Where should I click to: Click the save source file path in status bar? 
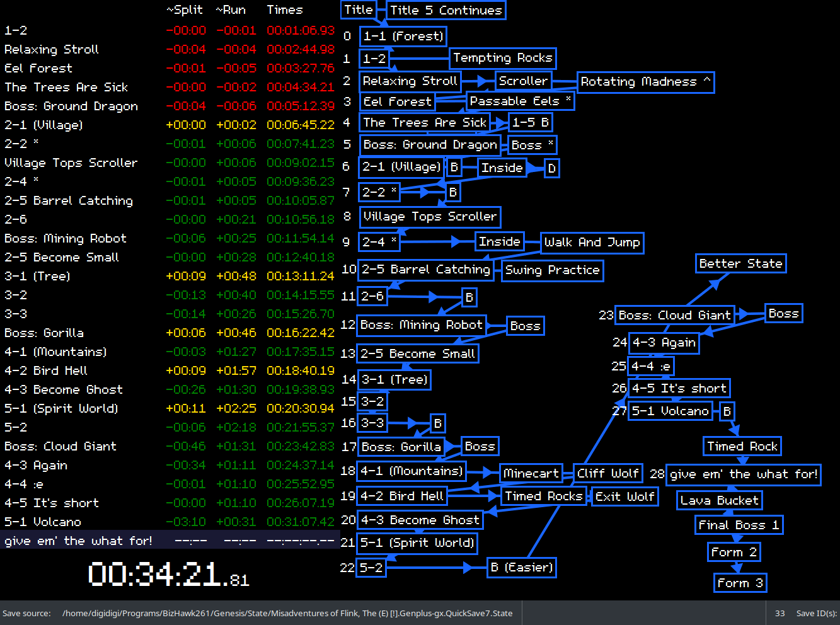coord(287,613)
